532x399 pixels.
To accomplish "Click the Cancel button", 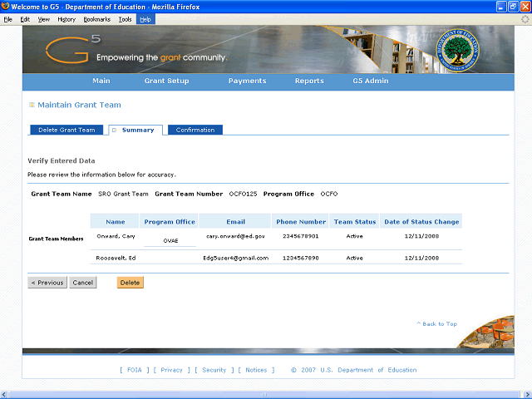I will tap(82, 283).
